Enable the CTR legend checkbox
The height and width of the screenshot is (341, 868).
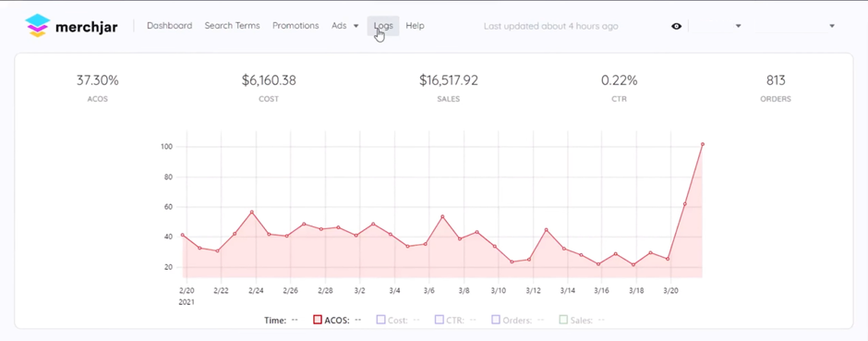[x=439, y=320]
